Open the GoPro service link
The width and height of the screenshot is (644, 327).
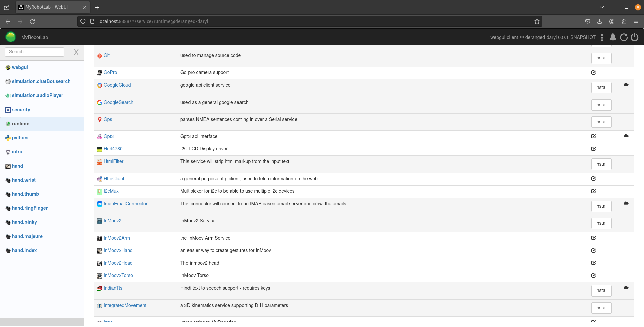110,73
